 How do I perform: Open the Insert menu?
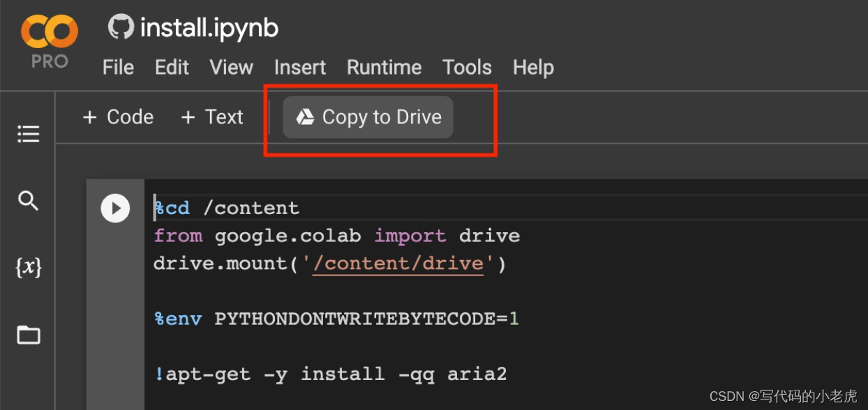[x=299, y=68]
